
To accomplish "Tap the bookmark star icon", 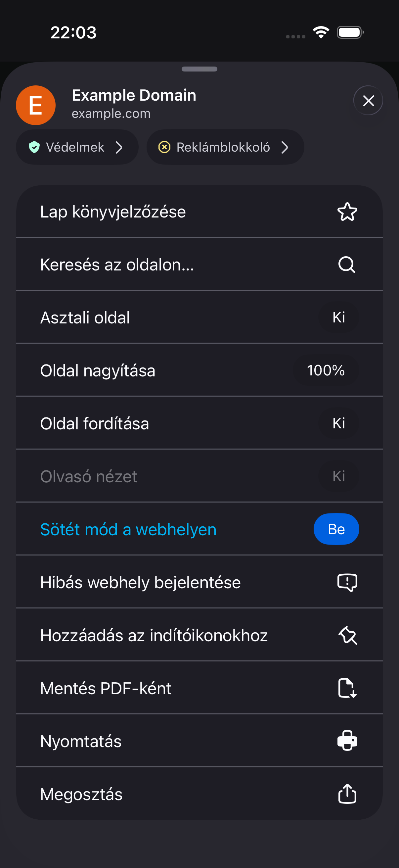I will coord(347,212).
